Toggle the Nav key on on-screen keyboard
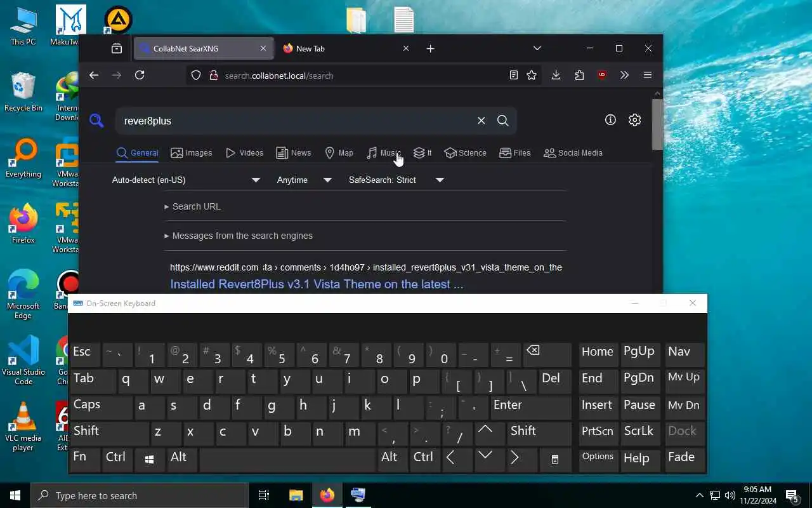Screen dimensions: 812x508 (685, 354)
